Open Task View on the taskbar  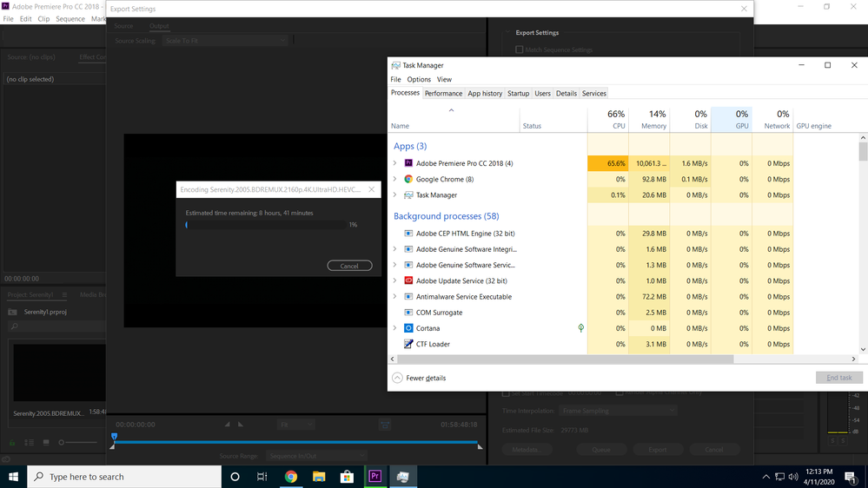click(x=262, y=477)
